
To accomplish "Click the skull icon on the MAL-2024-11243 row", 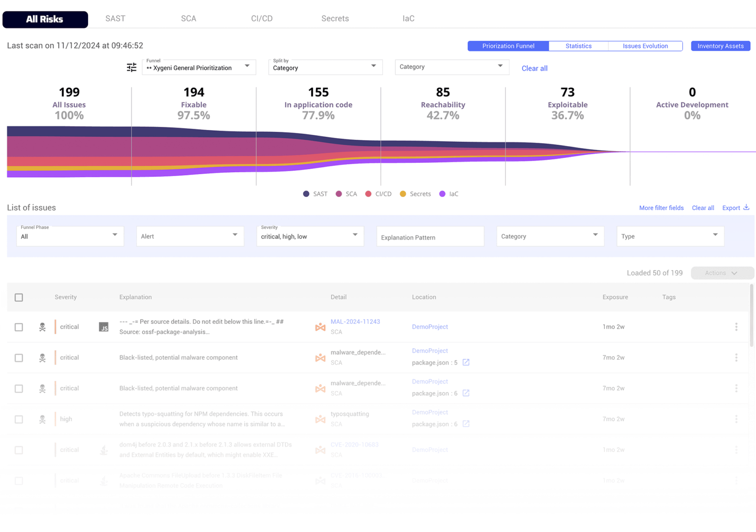I will pos(42,327).
